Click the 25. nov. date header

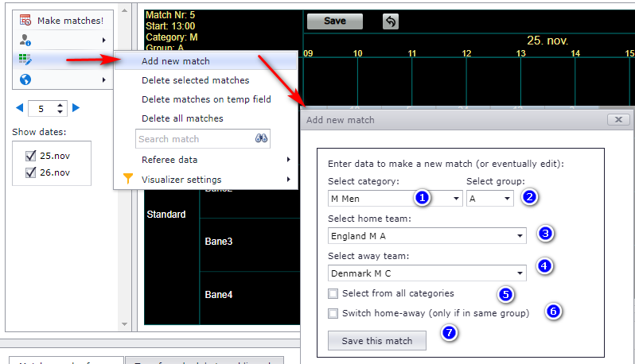(x=547, y=41)
